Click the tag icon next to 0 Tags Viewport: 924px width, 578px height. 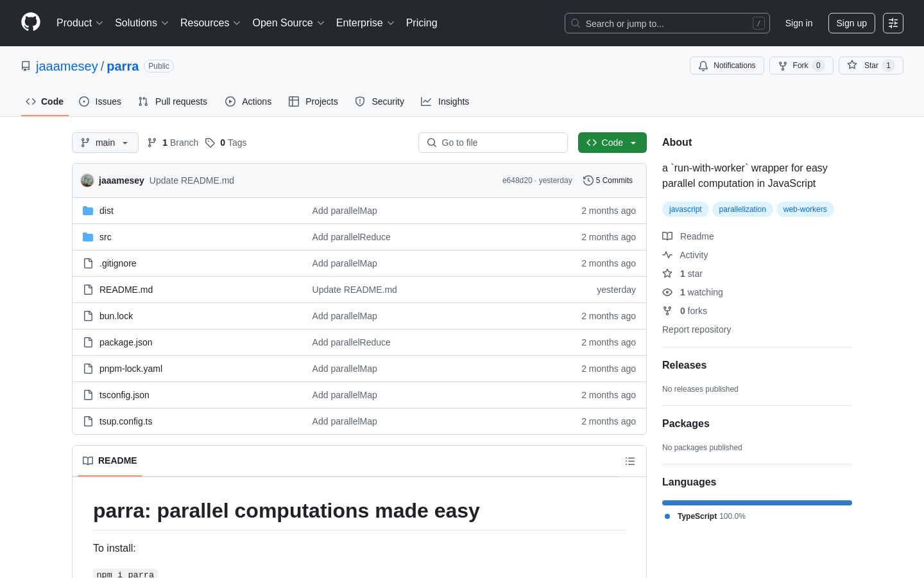[x=210, y=143]
